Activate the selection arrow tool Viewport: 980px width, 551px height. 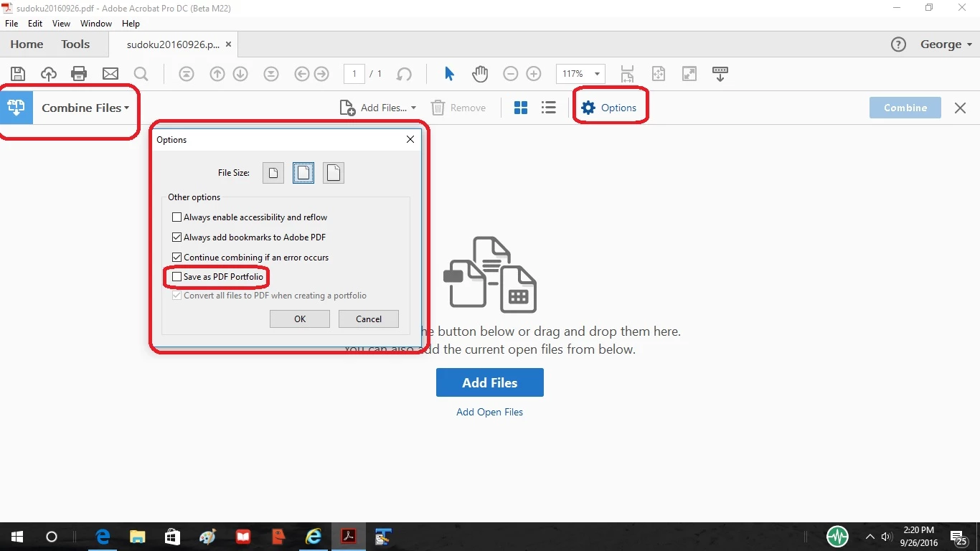pos(449,73)
